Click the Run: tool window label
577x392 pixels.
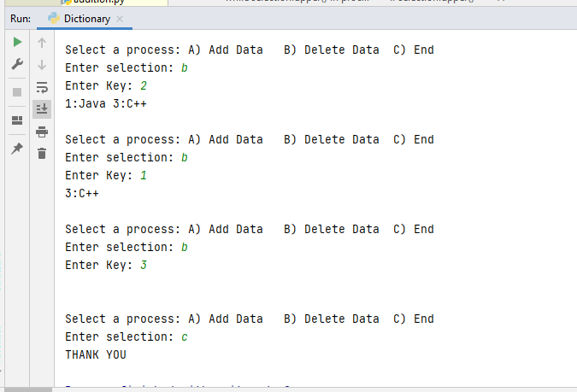21,19
